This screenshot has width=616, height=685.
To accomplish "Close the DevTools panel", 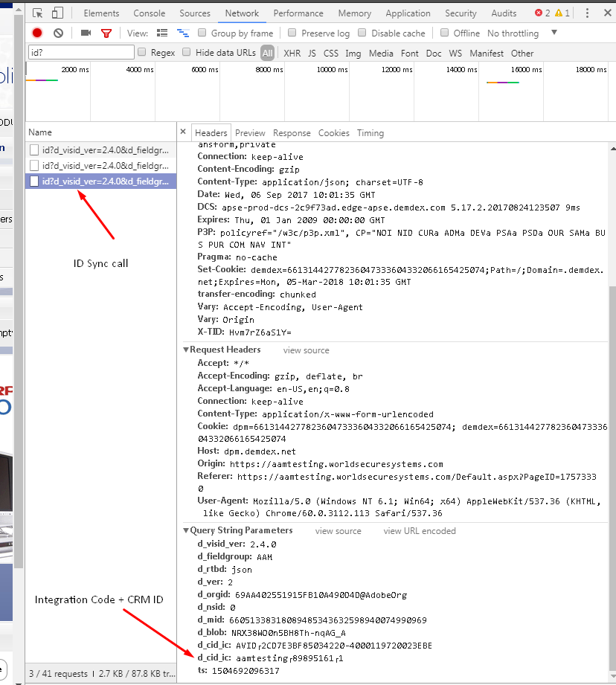I will click(607, 13).
